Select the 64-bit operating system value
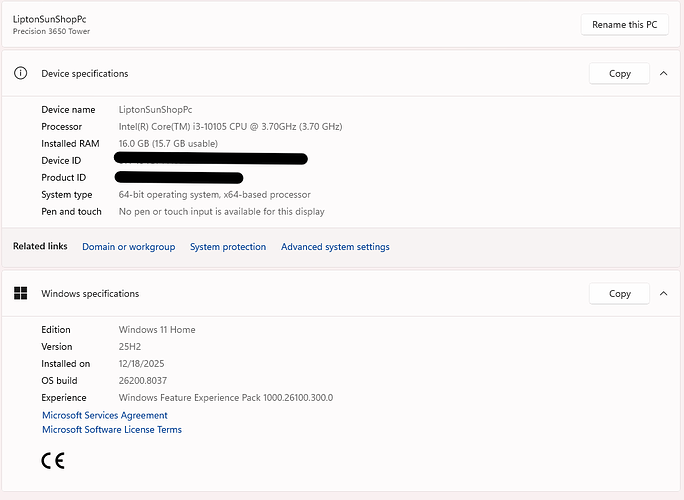The height and width of the screenshot is (500, 684). coord(215,195)
